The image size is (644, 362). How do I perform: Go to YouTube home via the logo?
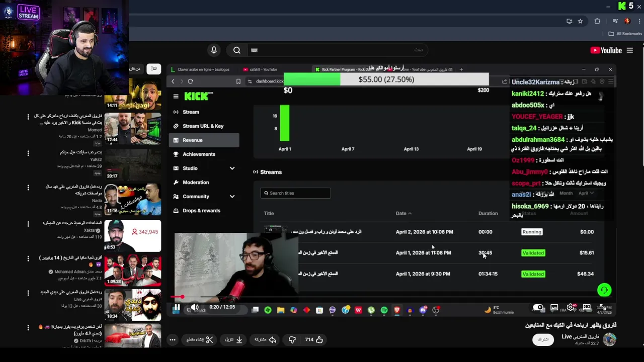pos(606,50)
